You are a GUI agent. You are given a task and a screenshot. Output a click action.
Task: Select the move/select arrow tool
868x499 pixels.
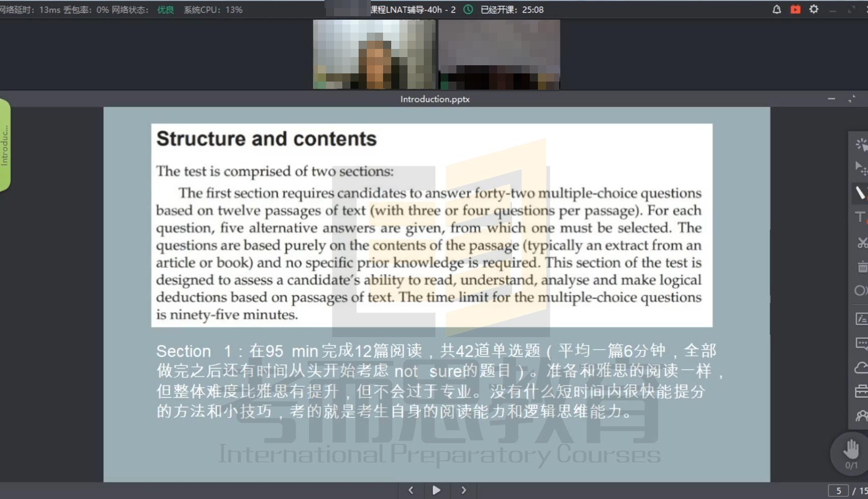pos(860,168)
